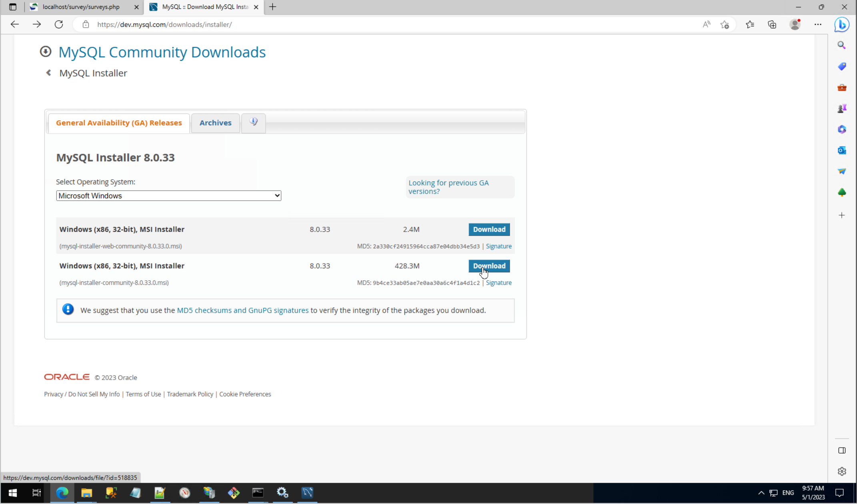Add this page to favorites star icon
Viewport: 857px width, 504px height.
coord(725,24)
